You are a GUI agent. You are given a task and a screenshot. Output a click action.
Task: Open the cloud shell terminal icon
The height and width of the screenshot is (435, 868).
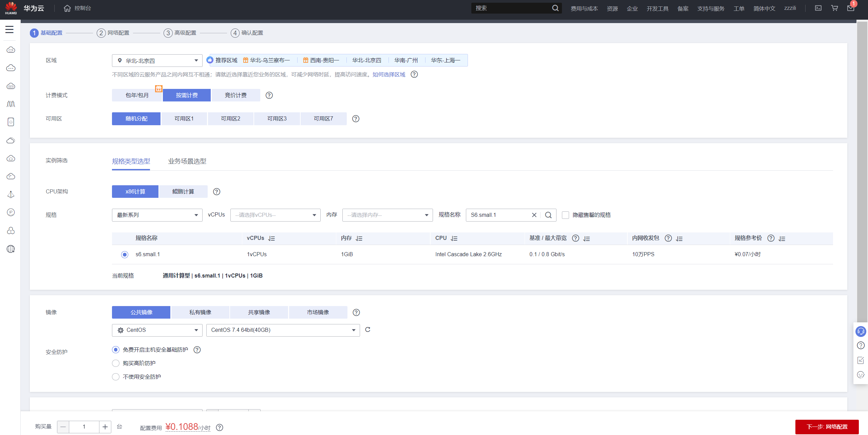click(x=818, y=8)
